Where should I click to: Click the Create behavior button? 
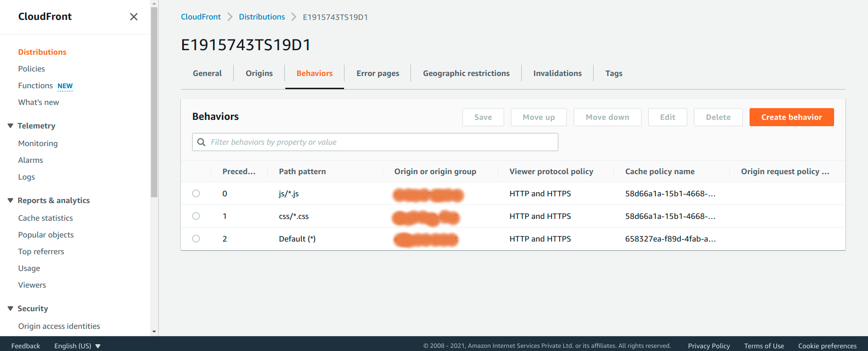792,117
